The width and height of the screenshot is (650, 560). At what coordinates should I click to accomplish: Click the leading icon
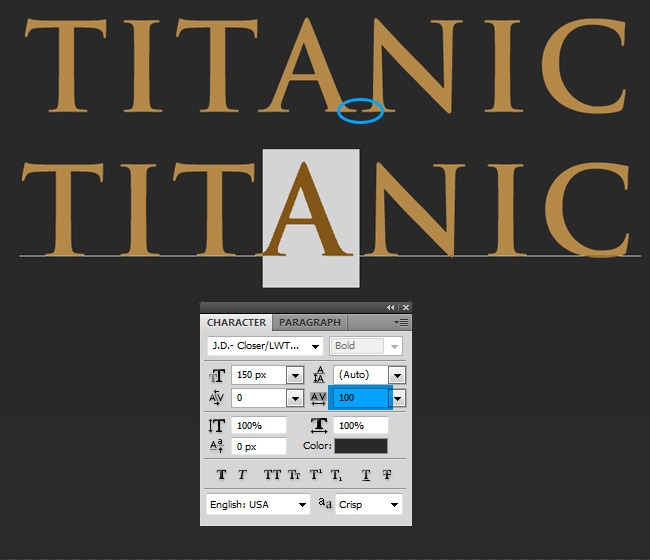tap(319, 375)
